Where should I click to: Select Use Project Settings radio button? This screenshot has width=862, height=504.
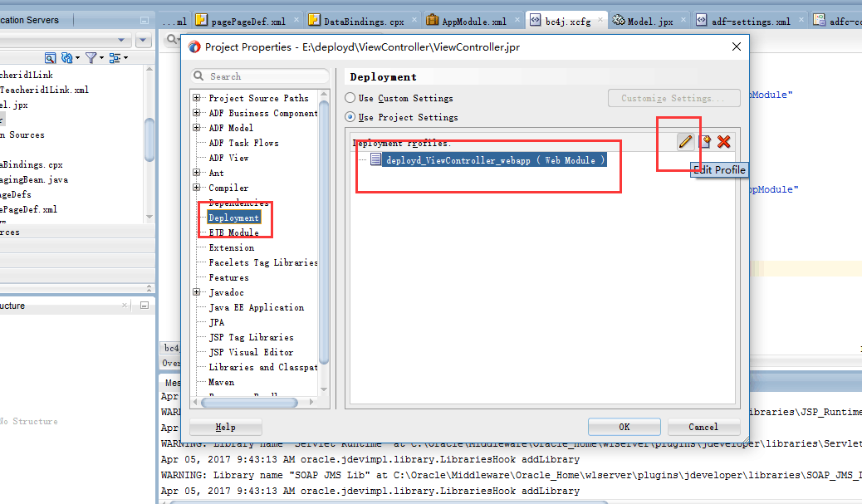(350, 117)
